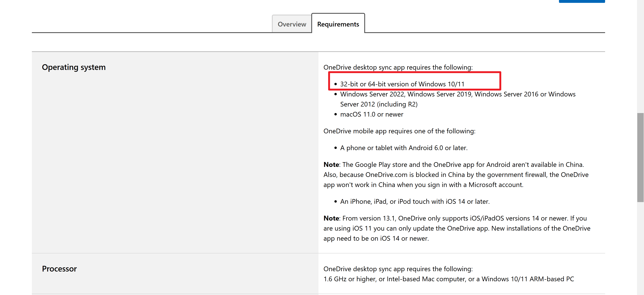
Task: Click 'OneDrive mobile app requires one of the following:'
Action: tap(399, 131)
